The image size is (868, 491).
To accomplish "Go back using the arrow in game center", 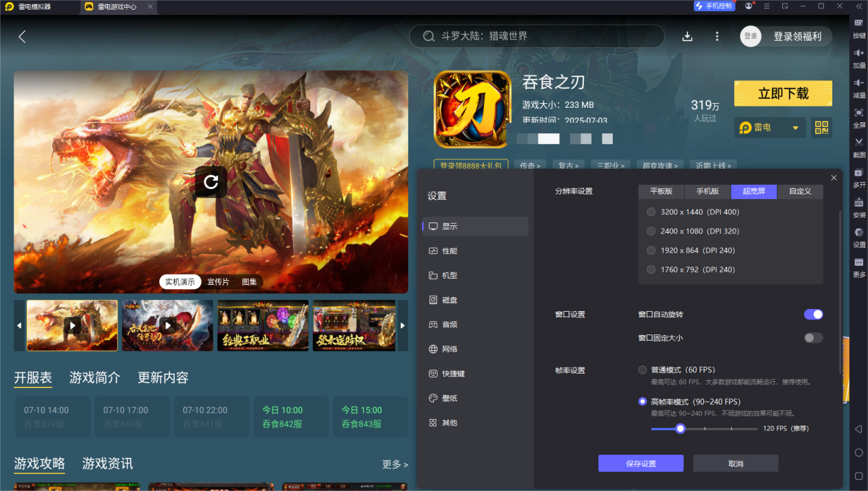I will click(x=22, y=36).
